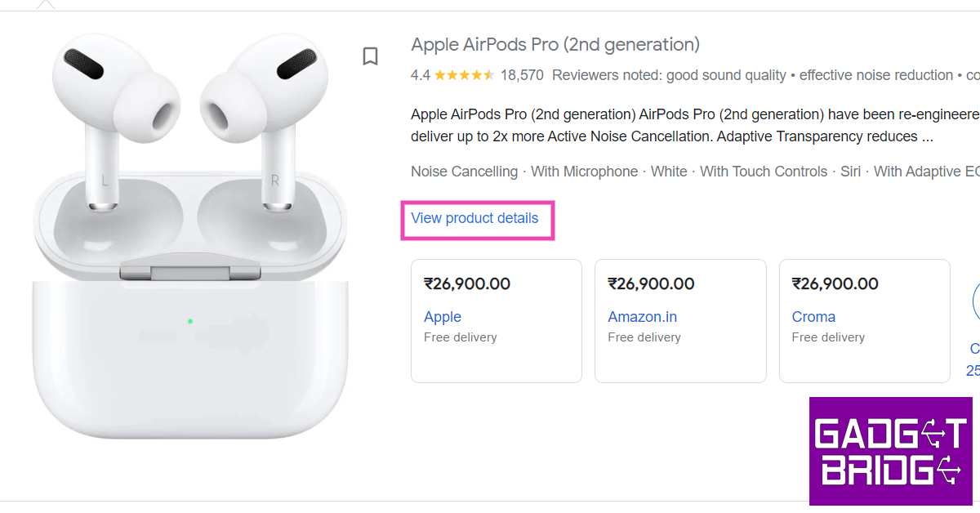980x513 pixels.
Task: Click the Apple AirPods Pro title
Action: [555, 44]
